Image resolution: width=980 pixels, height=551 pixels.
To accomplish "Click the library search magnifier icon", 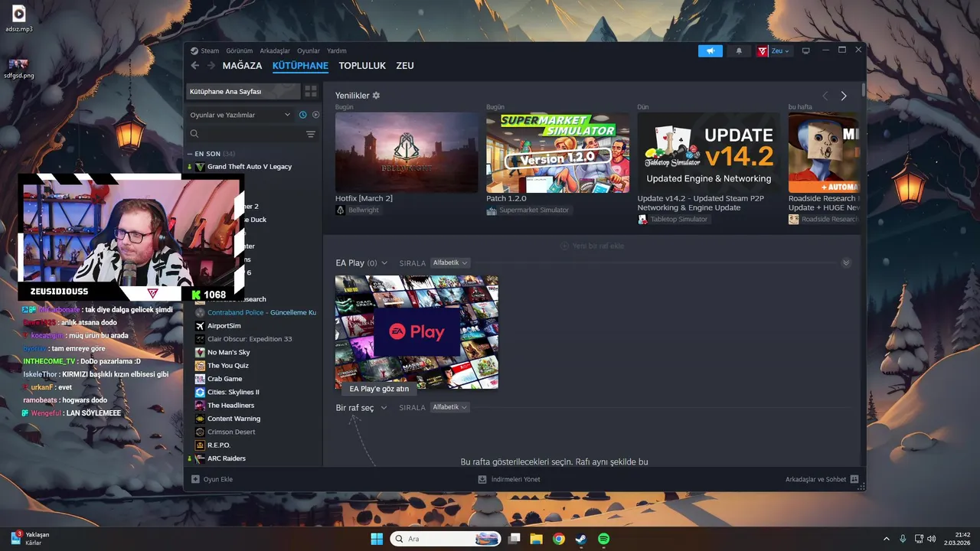I will pos(194,134).
